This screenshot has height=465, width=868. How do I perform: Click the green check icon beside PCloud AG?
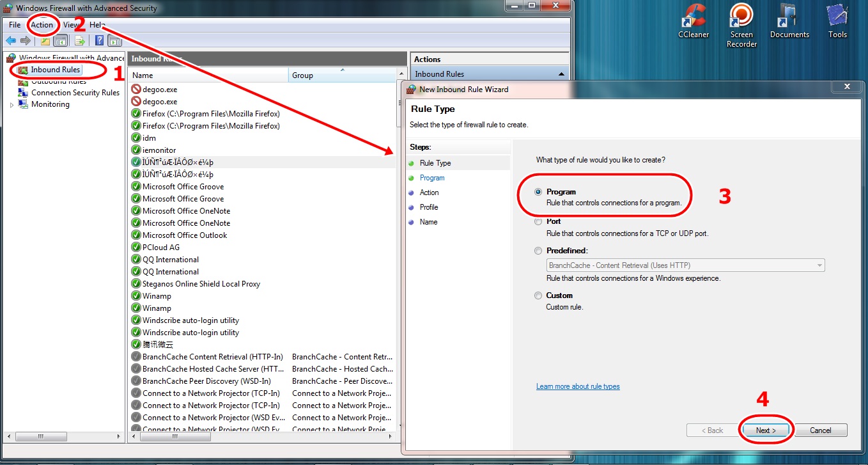click(x=136, y=248)
